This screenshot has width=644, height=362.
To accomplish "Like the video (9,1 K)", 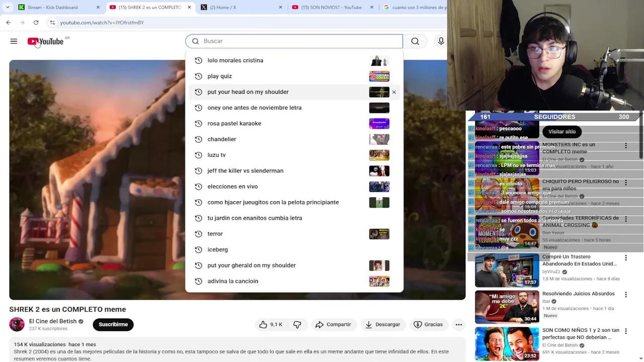I will (271, 324).
